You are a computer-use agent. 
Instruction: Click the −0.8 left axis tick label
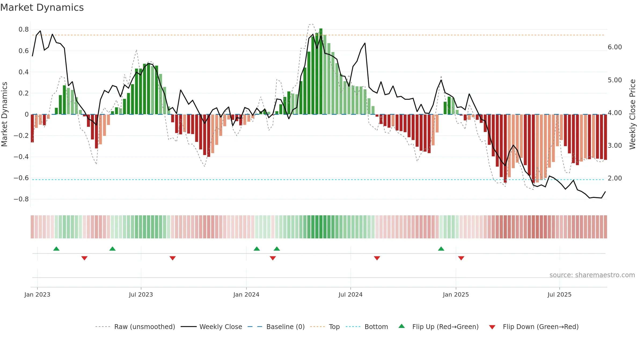pyautogui.click(x=21, y=199)
